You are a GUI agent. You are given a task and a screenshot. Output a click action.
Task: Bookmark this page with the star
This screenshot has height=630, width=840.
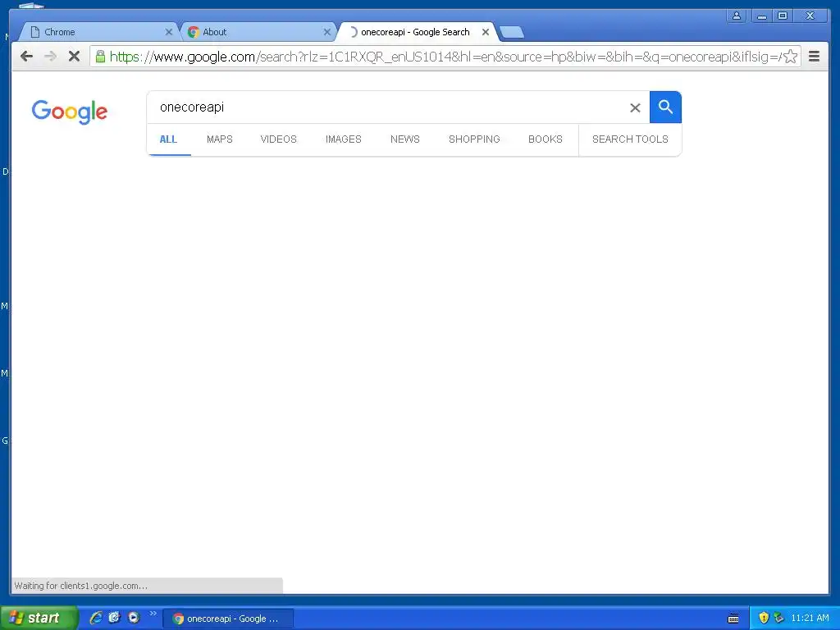coord(790,57)
